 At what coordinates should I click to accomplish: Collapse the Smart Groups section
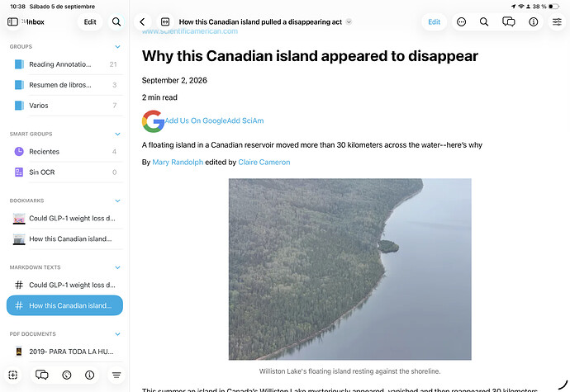(x=118, y=134)
